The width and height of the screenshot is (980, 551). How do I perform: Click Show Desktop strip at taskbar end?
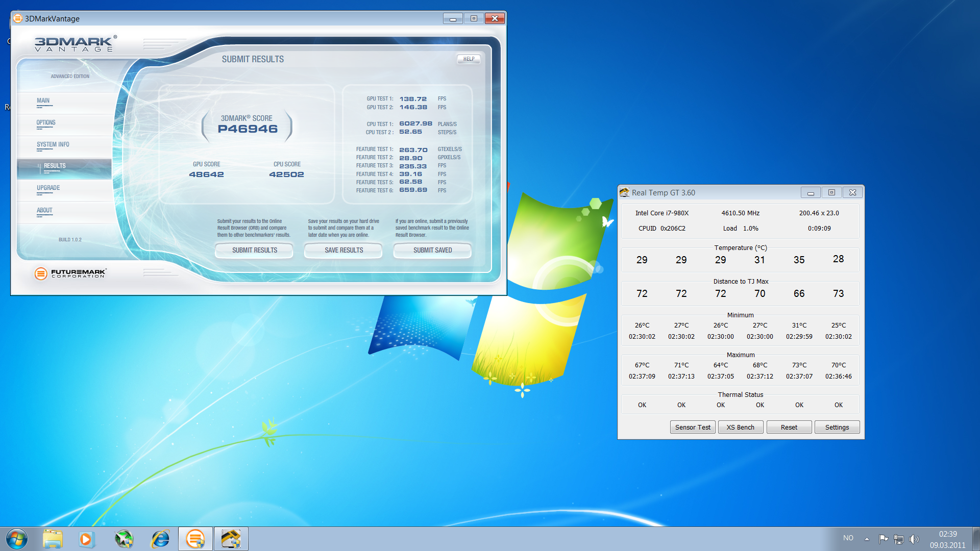tap(976, 539)
